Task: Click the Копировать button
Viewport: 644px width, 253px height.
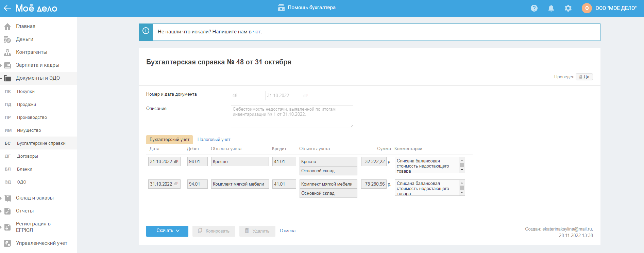Action: [214, 231]
